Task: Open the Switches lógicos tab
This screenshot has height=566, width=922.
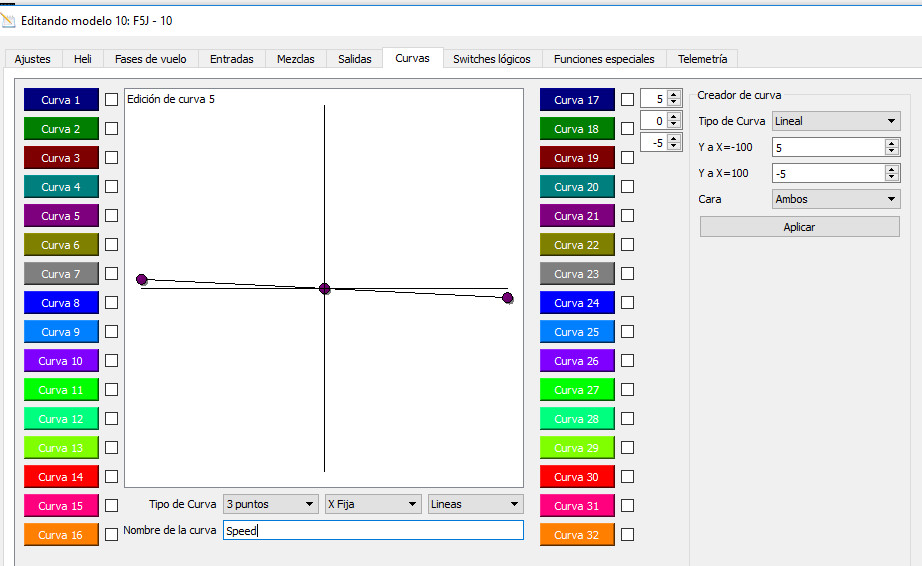Action: [x=492, y=59]
